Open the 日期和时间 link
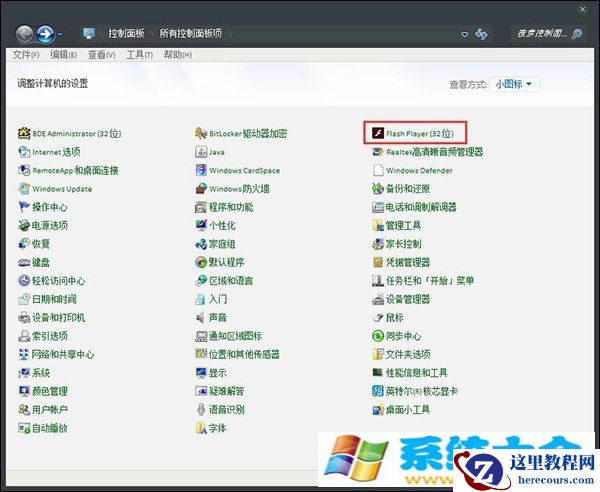This screenshot has height=492, width=600. pos(54,299)
